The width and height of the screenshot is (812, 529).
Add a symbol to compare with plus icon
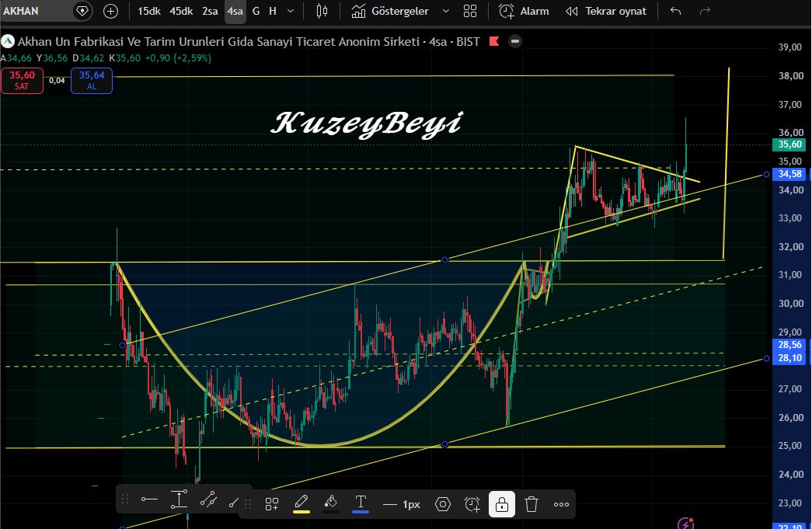(x=110, y=11)
